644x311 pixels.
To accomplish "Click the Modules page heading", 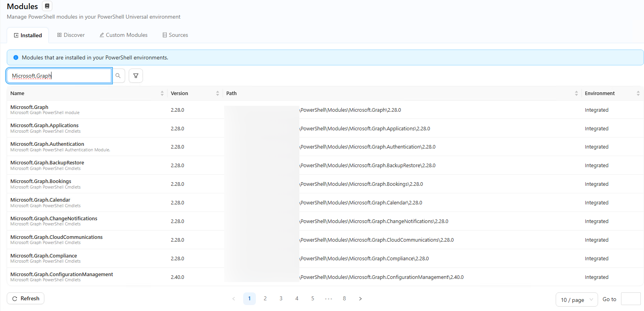I will click(x=23, y=6).
